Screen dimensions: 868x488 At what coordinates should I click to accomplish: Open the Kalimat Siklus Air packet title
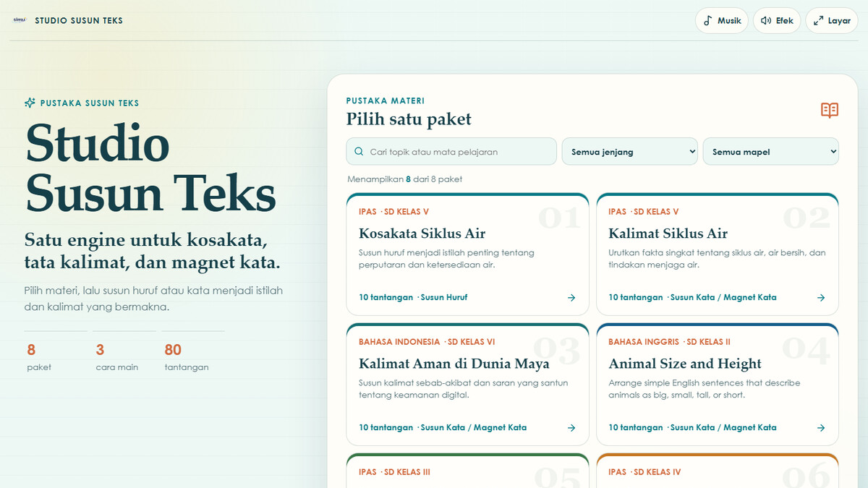click(668, 234)
